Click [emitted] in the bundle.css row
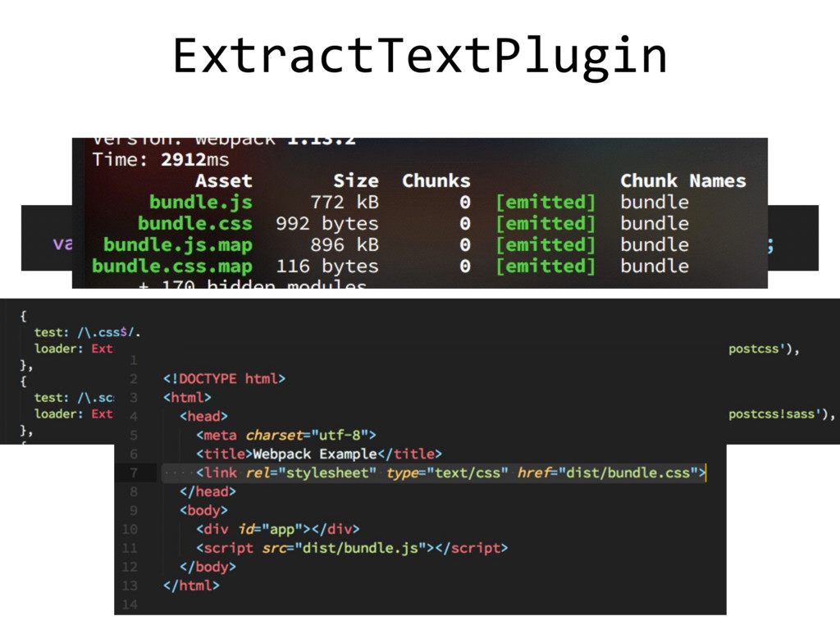This screenshot has width=840, height=630. click(x=546, y=224)
